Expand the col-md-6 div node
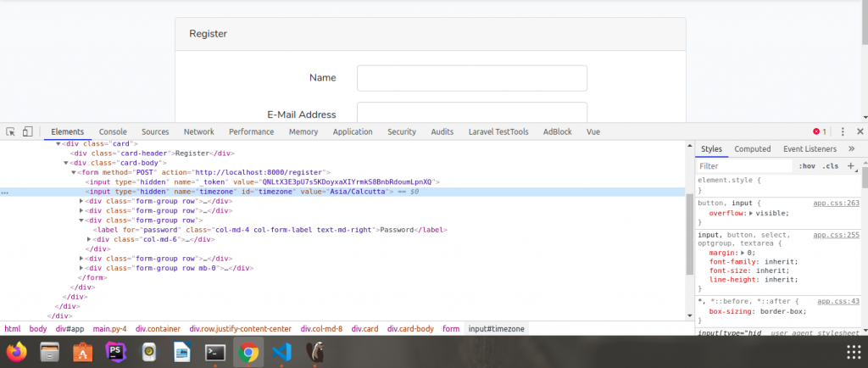The width and height of the screenshot is (868, 368). 90,239
